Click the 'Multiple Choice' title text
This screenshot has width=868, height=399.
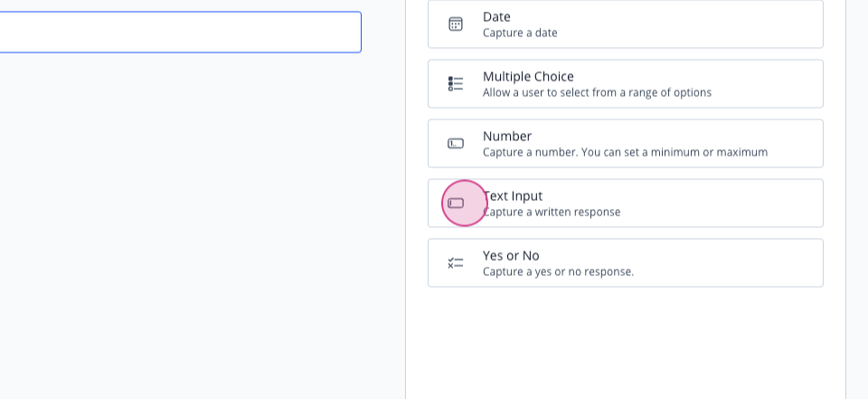528,77
